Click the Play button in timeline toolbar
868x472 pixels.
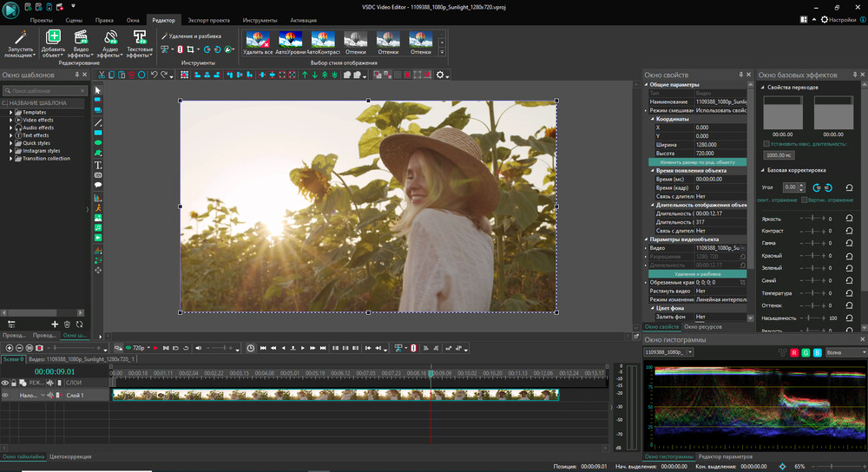[x=303, y=348]
